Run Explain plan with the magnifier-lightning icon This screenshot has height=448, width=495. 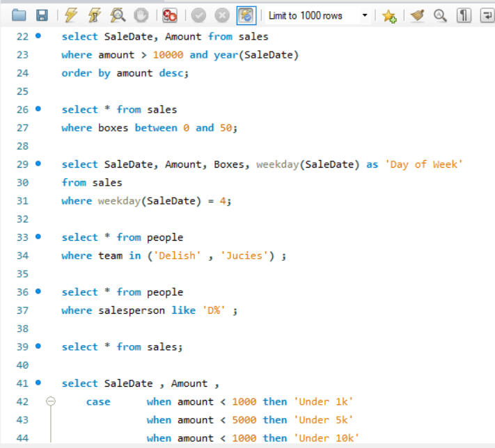(118, 15)
